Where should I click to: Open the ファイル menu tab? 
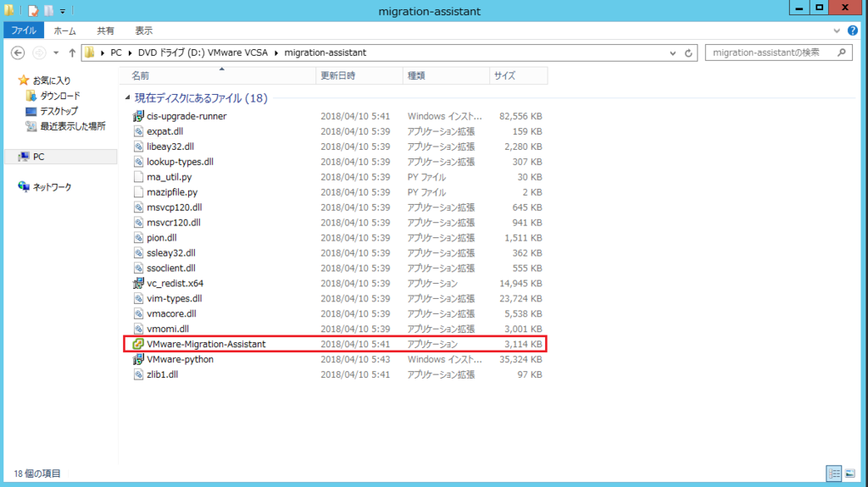click(24, 30)
